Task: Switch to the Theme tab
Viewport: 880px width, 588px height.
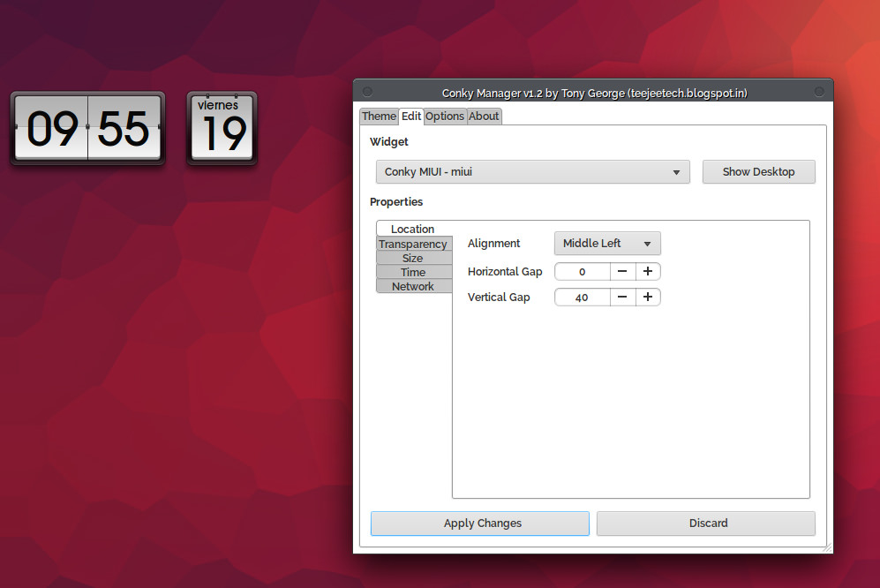Action: [x=379, y=117]
